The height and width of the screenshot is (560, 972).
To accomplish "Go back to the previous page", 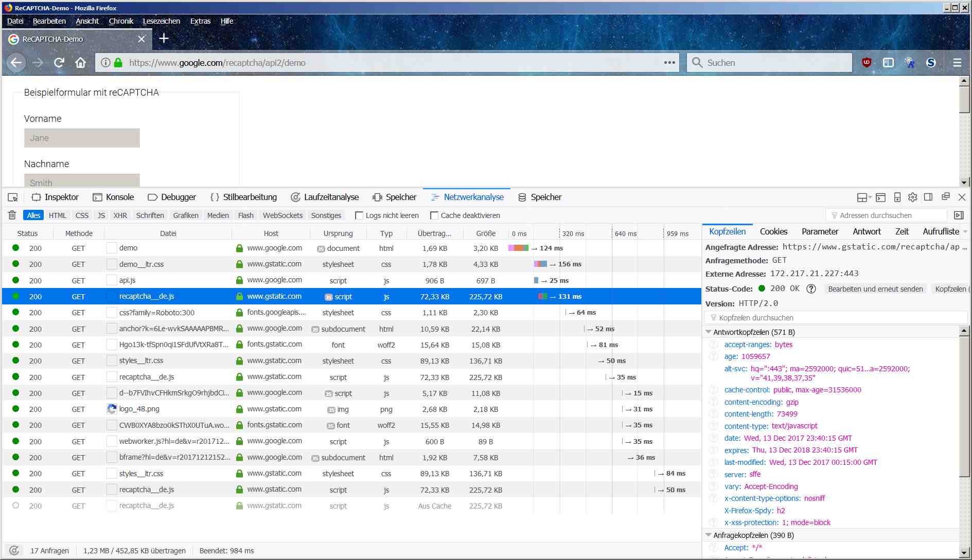I will coord(16,63).
